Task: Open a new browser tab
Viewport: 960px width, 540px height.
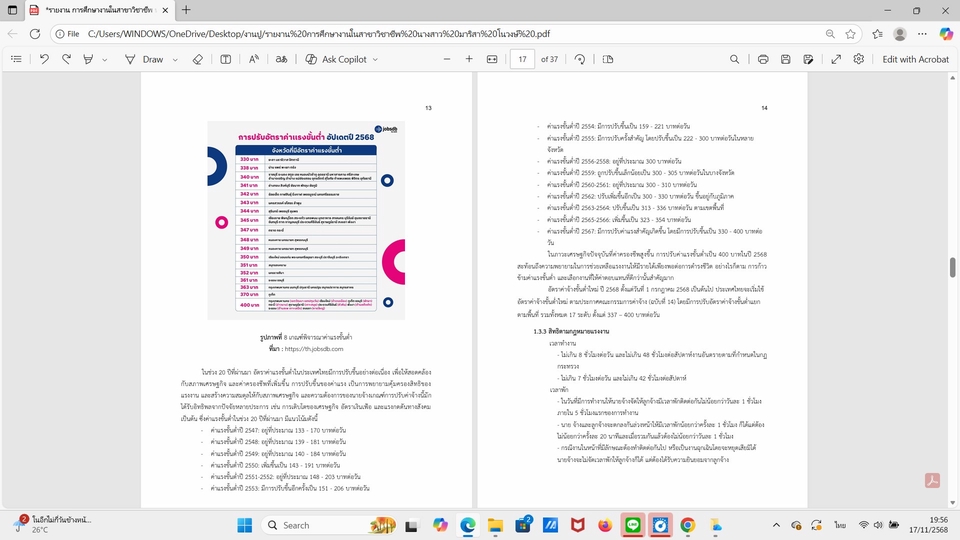Action: [186, 10]
